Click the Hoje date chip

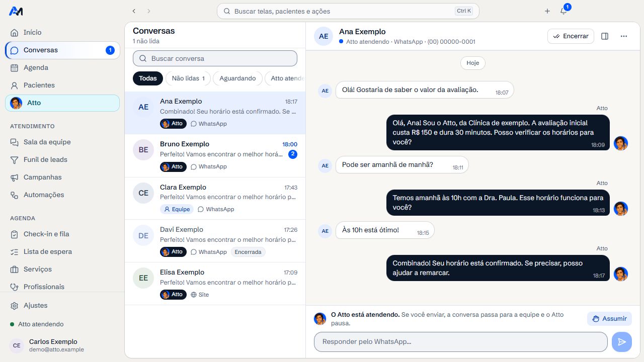pyautogui.click(x=473, y=63)
